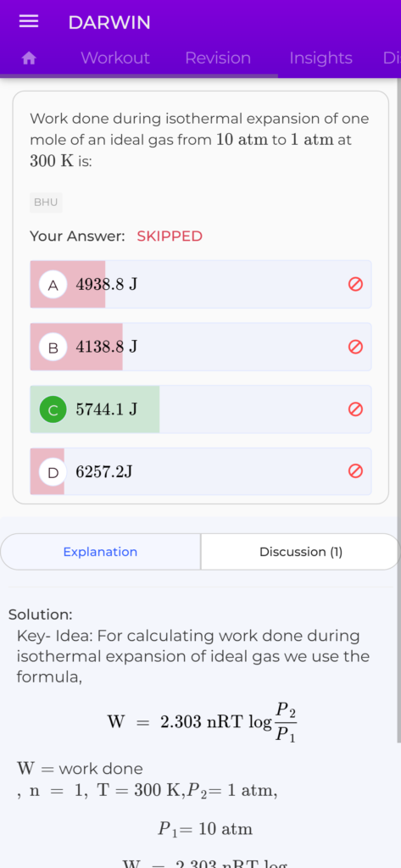This screenshot has width=401, height=868.
Task: Go to home via house icon
Action: (29, 58)
